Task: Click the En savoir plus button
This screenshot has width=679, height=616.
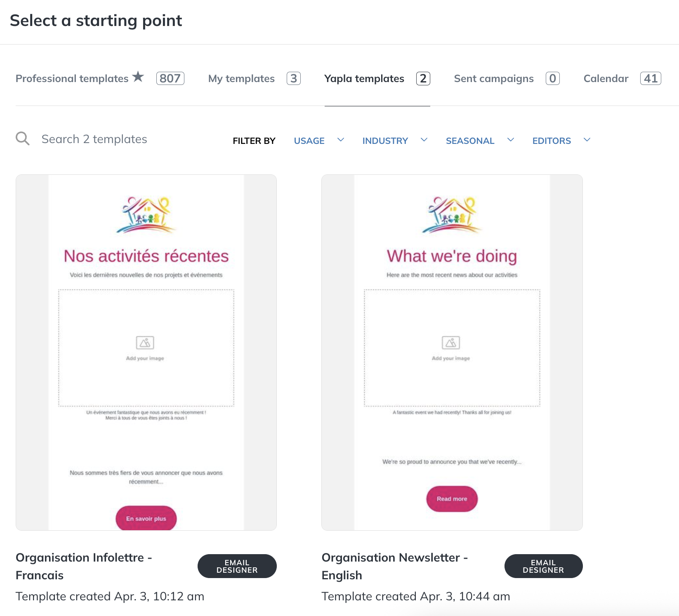Action: click(x=146, y=518)
